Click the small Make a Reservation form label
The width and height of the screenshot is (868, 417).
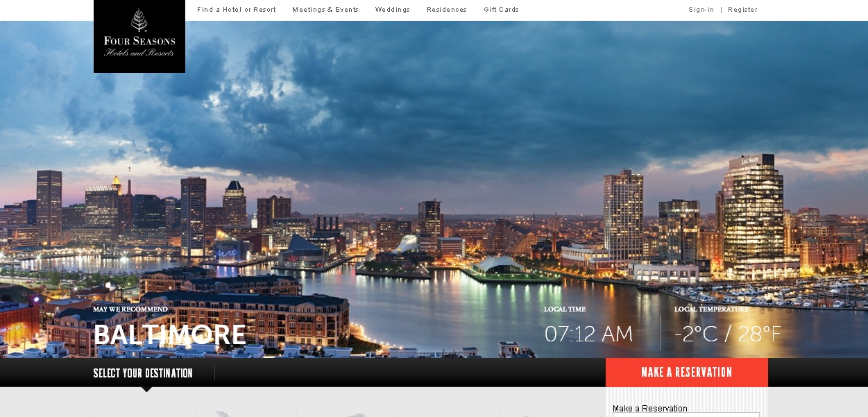click(x=650, y=409)
